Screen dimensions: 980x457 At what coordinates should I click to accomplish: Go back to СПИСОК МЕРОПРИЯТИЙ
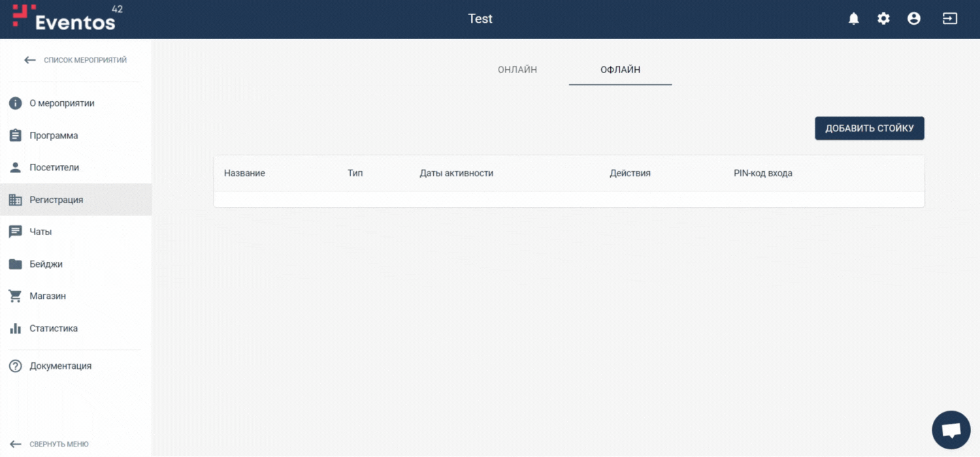pos(75,60)
